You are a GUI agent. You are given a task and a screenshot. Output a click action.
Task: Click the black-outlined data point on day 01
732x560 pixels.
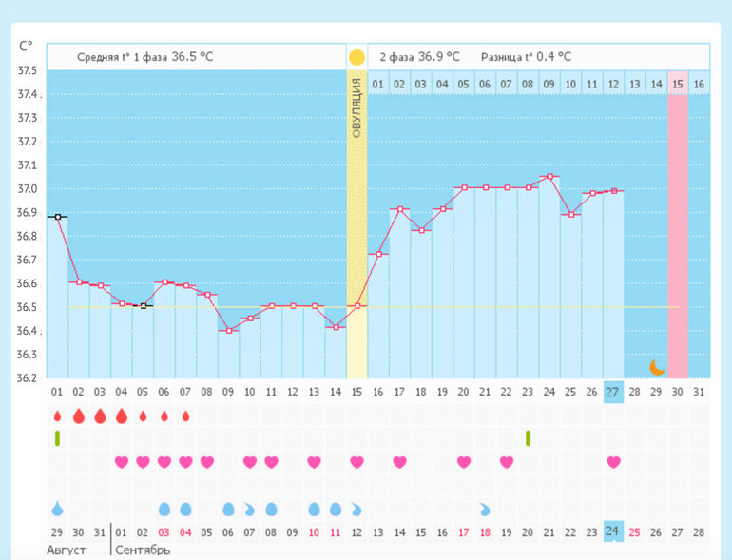pyautogui.click(x=57, y=217)
